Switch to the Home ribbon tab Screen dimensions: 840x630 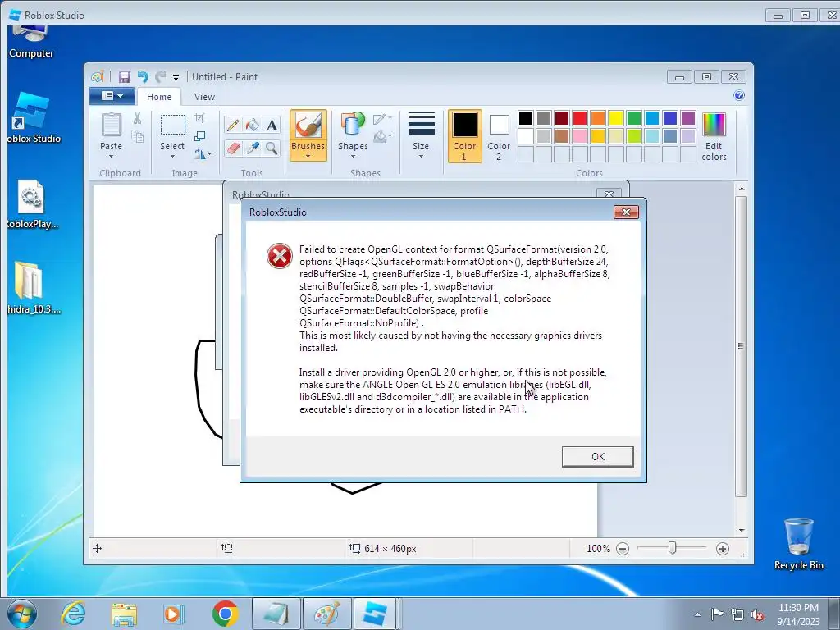click(x=159, y=97)
